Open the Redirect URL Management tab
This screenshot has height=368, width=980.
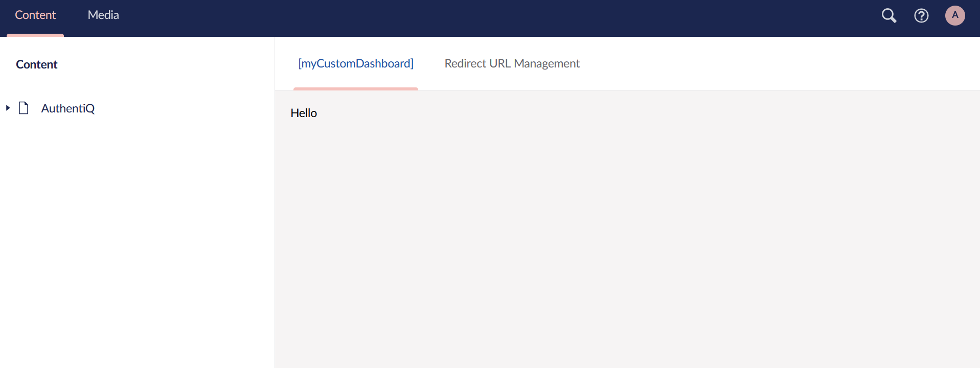(512, 63)
